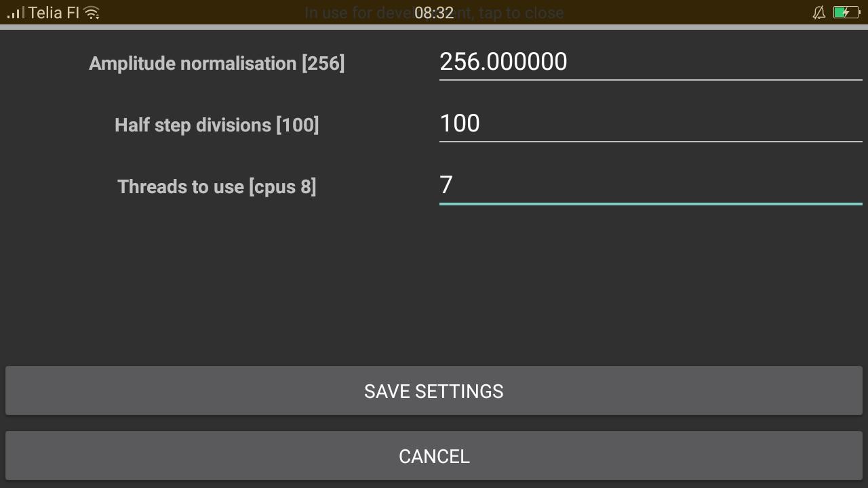This screenshot has height=488, width=868.
Task: Tap the [cpus 8] hint text
Action: (283, 187)
